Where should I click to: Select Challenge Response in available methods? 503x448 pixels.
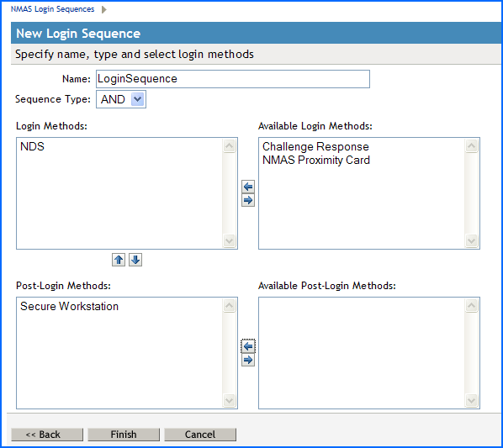tap(315, 146)
